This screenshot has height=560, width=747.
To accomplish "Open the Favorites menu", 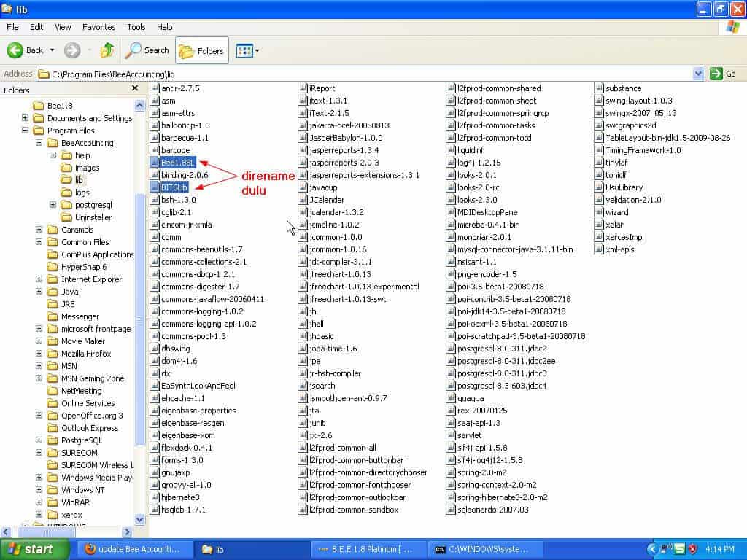I will [99, 27].
